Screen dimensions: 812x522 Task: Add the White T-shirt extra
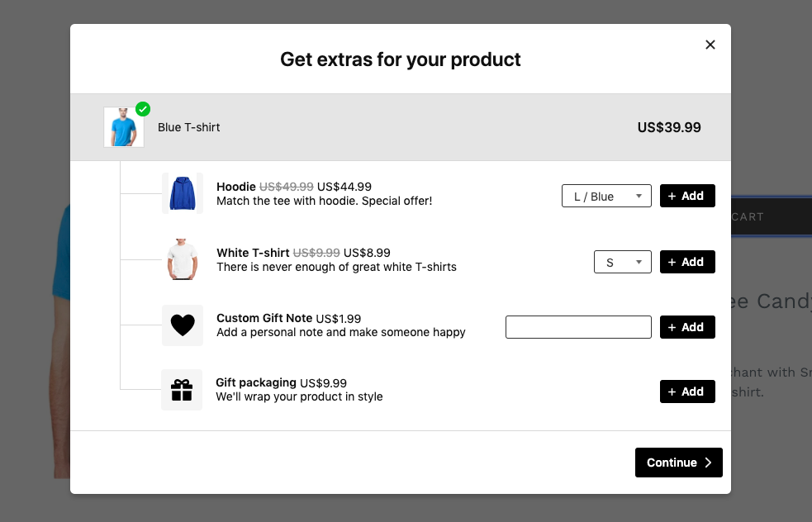687,263
